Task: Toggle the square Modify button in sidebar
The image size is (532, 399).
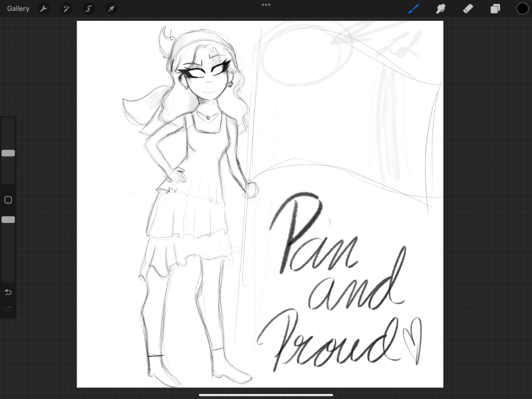Action: [x=8, y=200]
